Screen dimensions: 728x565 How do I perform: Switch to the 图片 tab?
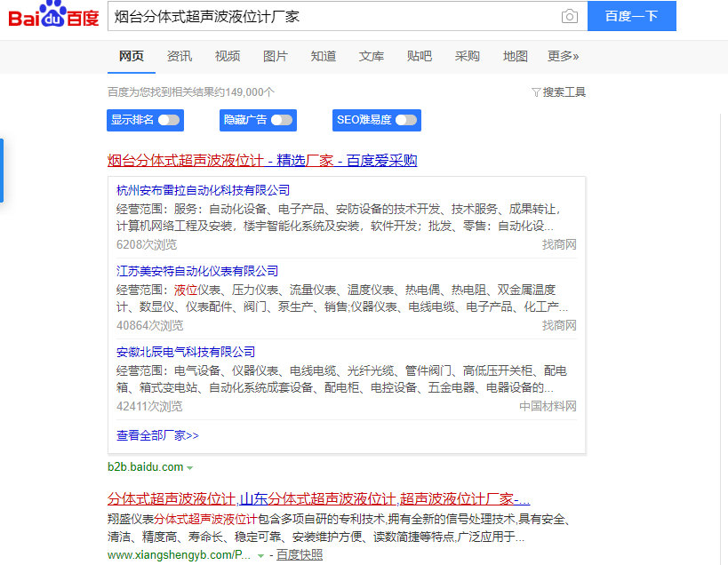pyautogui.click(x=276, y=56)
